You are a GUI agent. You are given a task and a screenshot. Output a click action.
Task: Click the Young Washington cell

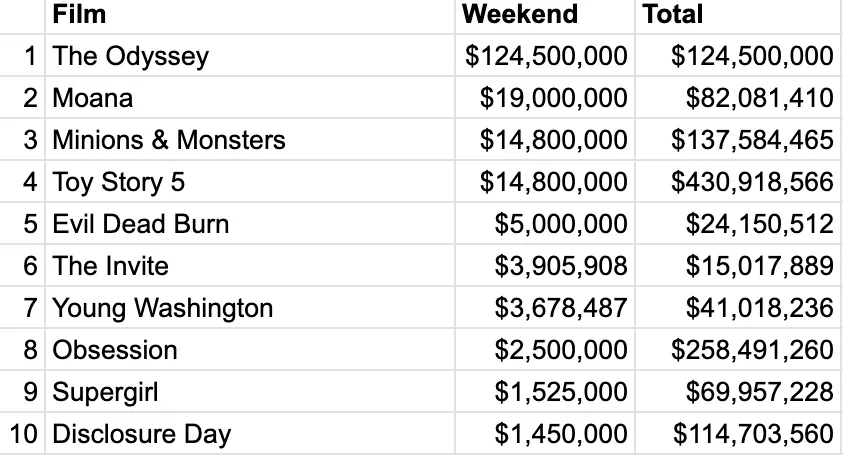click(x=250, y=307)
